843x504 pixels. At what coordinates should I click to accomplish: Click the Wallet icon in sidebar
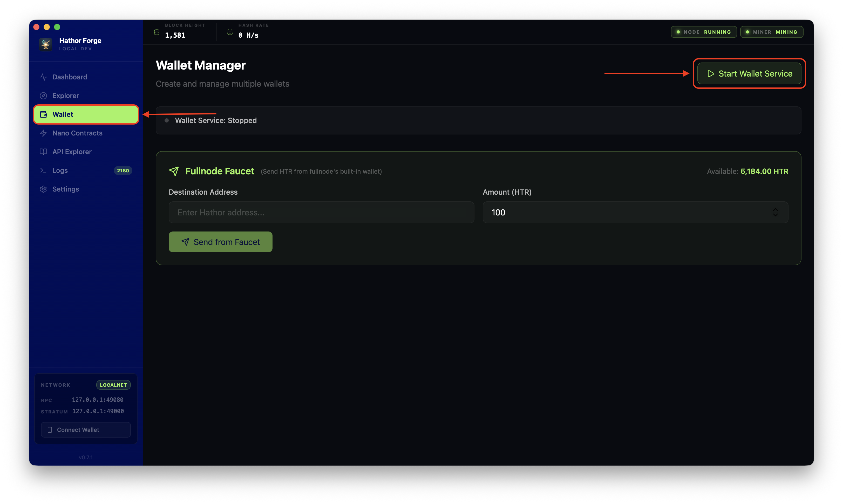coord(43,114)
